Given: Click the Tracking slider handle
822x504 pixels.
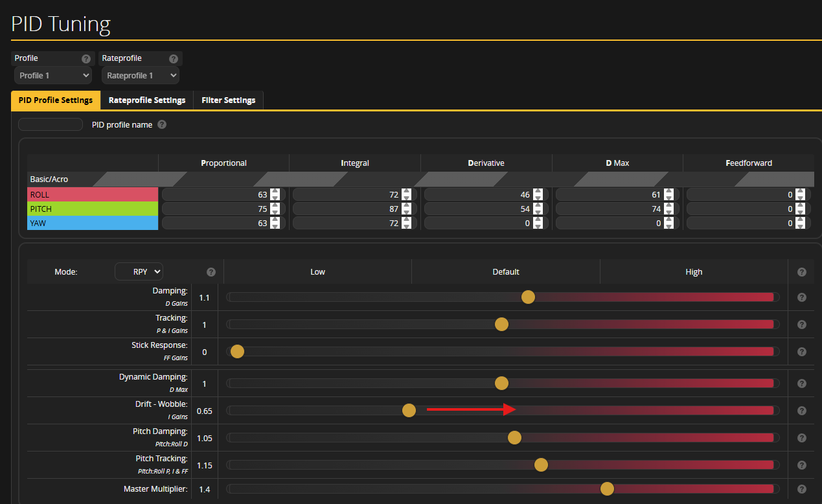Looking at the screenshot, I should [501, 325].
